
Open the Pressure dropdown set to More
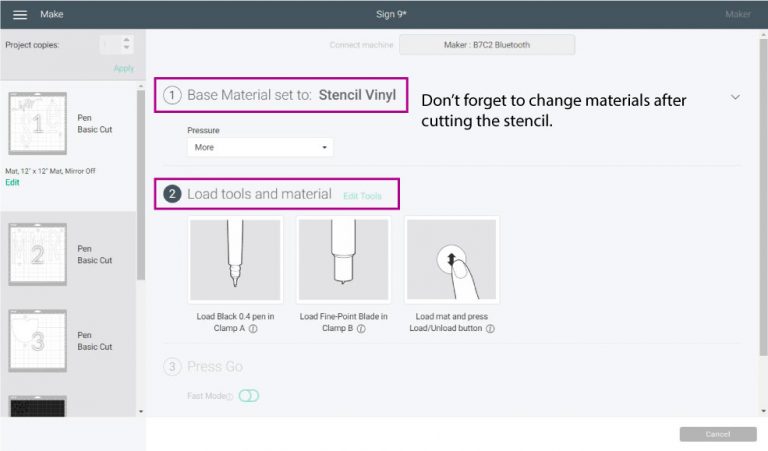(x=260, y=147)
